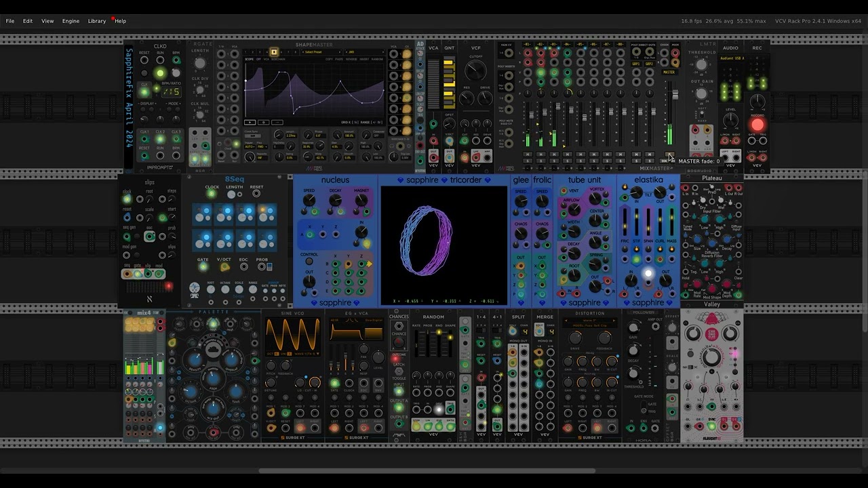Toggle the VENT input on tube unit

click(x=564, y=190)
